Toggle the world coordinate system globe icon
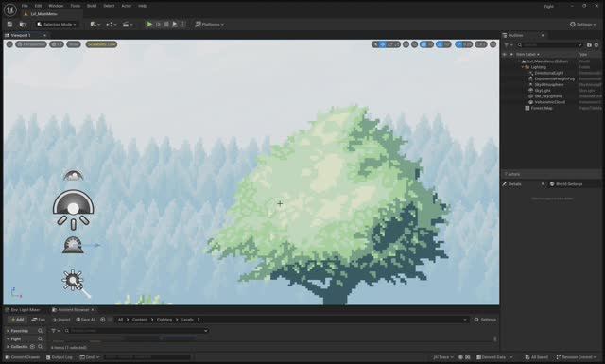605x364 pixels. (x=406, y=44)
